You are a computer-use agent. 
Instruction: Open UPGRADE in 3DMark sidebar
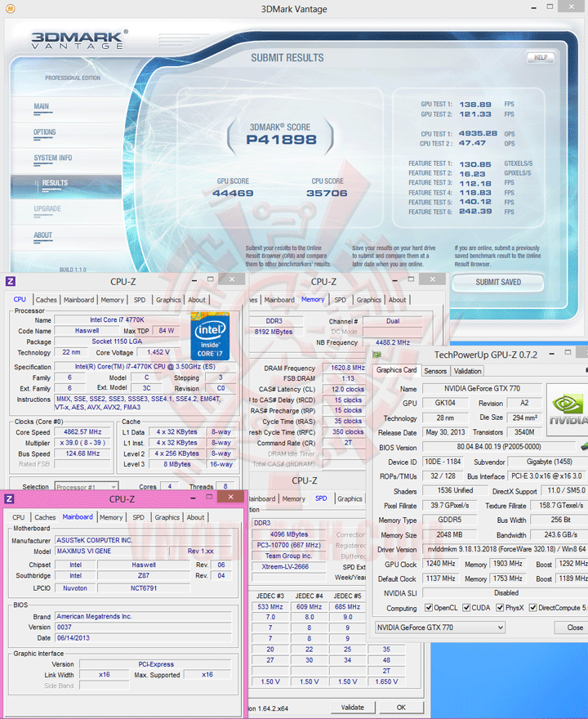coord(47,209)
